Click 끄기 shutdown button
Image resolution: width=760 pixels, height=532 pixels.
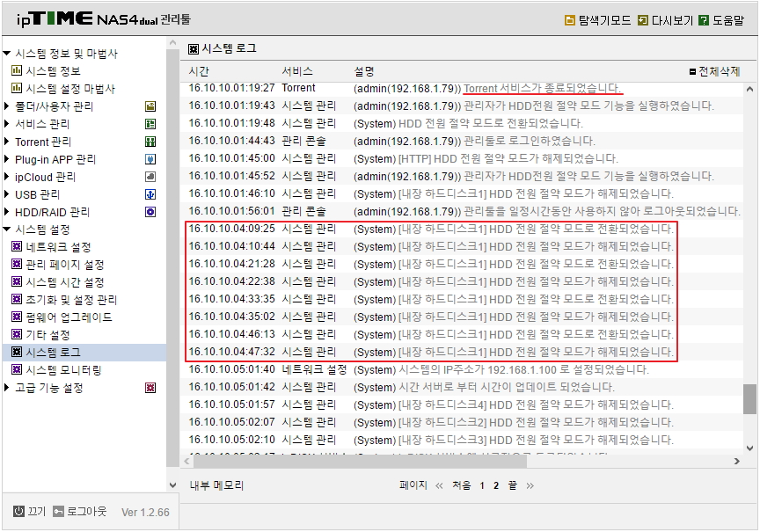click(36, 512)
